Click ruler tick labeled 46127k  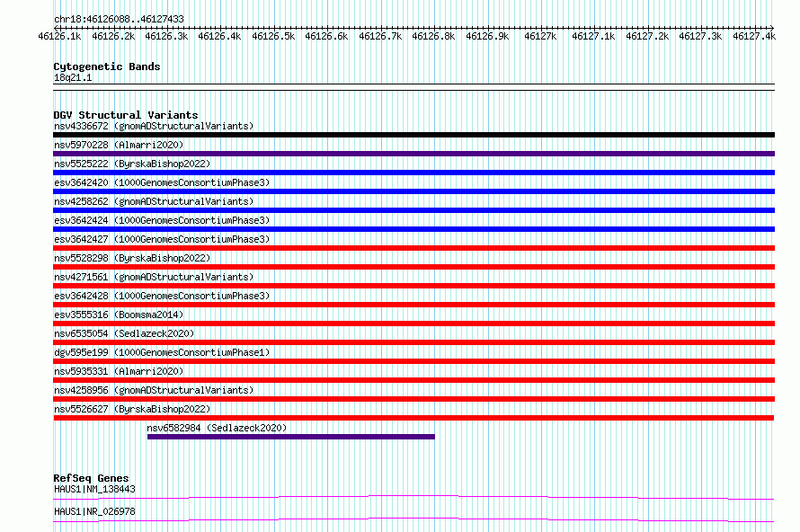tap(540, 36)
